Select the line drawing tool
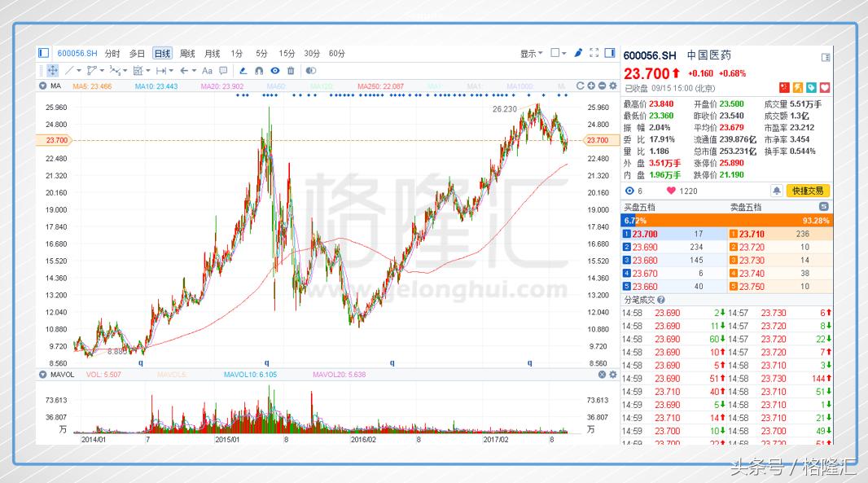868x483 pixels. [70, 70]
